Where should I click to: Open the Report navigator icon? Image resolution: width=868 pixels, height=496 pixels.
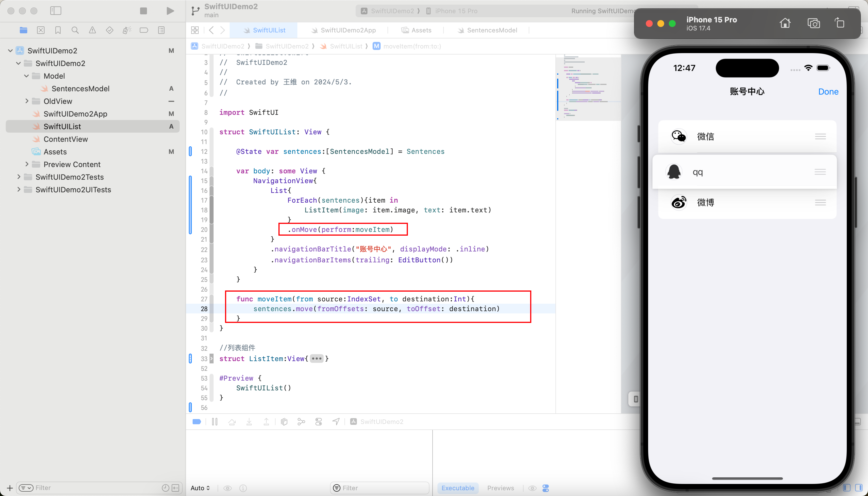pyautogui.click(x=162, y=30)
